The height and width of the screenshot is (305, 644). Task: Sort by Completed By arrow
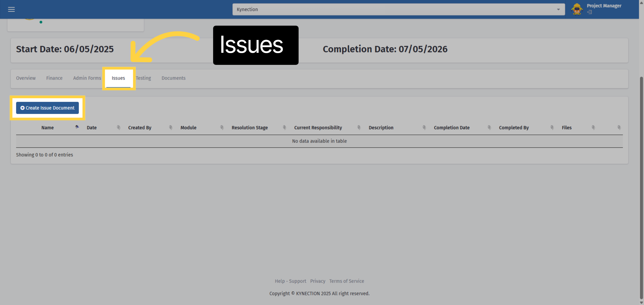coord(552,128)
